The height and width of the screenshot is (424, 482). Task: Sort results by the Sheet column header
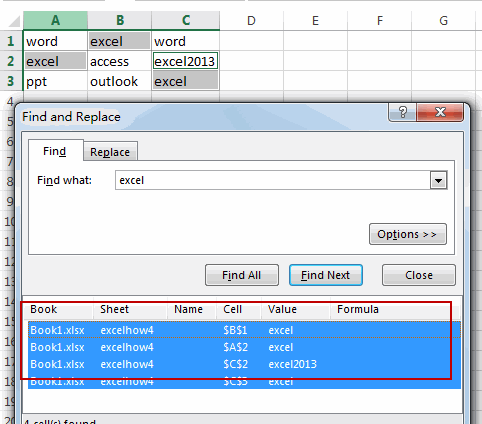130,309
